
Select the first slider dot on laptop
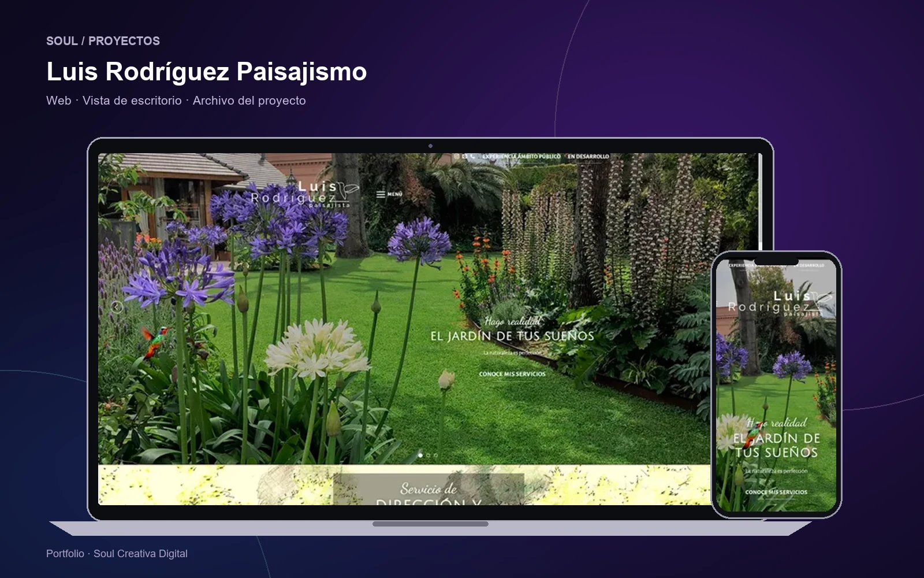tap(420, 455)
